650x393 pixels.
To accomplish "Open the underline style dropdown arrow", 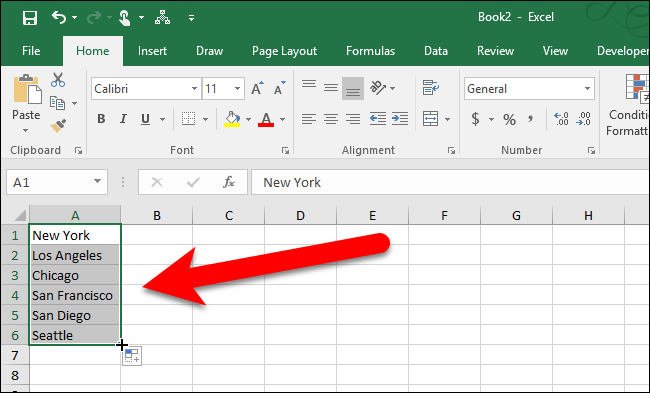I will 162,119.
